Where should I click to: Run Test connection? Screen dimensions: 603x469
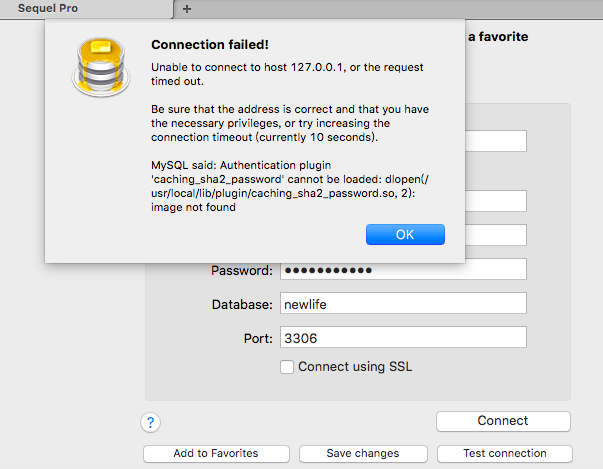[505, 453]
